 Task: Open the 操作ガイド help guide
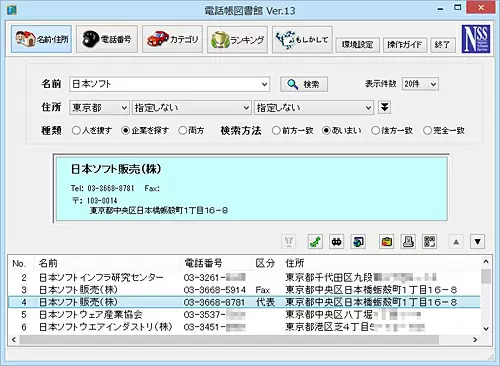pos(405,45)
